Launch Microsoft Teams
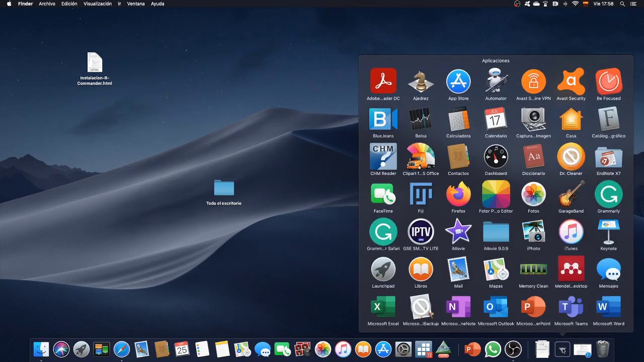644x362 pixels. click(x=571, y=307)
